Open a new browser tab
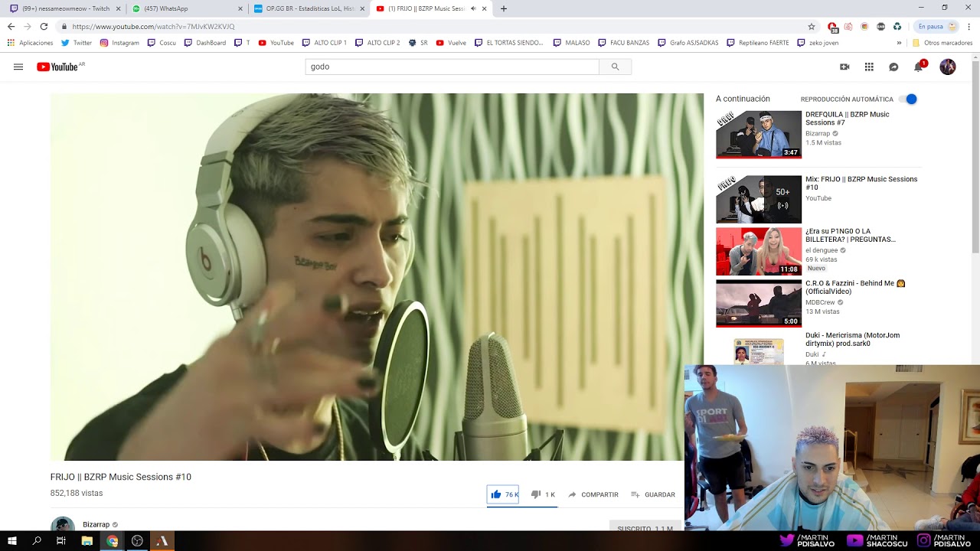The image size is (980, 551). [x=503, y=8]
